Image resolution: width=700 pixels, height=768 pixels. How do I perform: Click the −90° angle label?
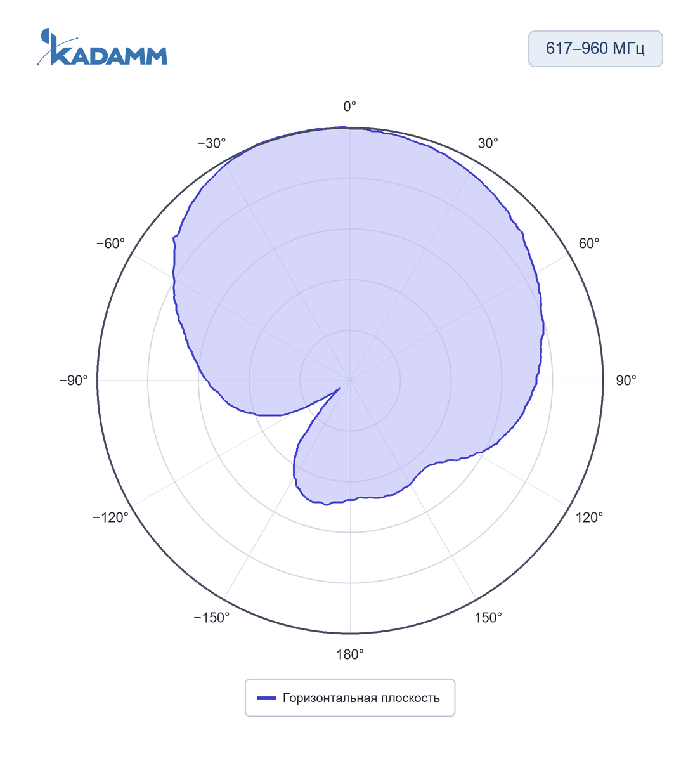point(74,381)
